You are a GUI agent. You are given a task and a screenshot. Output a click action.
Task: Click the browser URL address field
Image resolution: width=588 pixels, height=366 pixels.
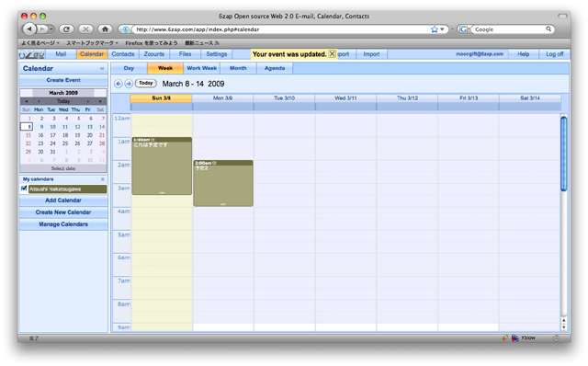(281, 29)
